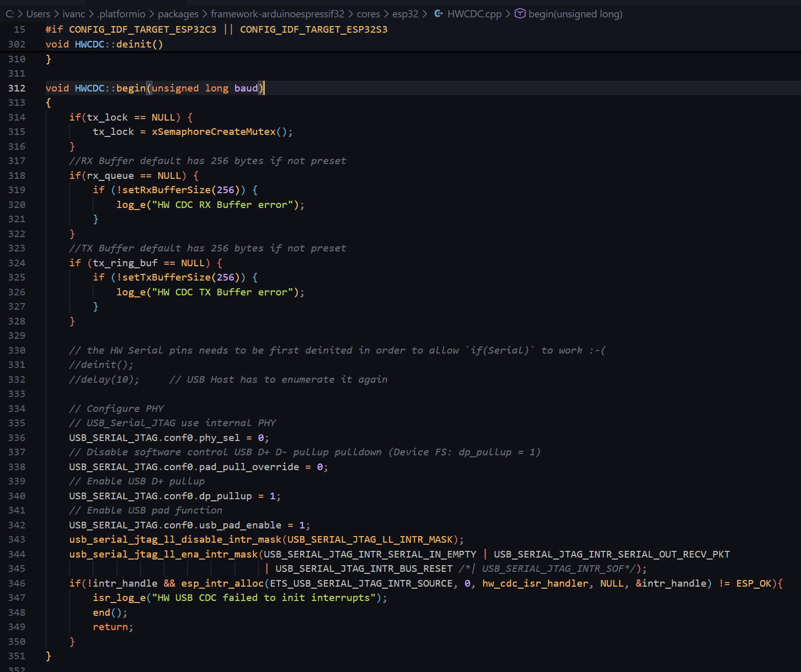Click the hw_cdc_isr_handler identifier
This screenshot has height=672, width=801.
point(535,583)
